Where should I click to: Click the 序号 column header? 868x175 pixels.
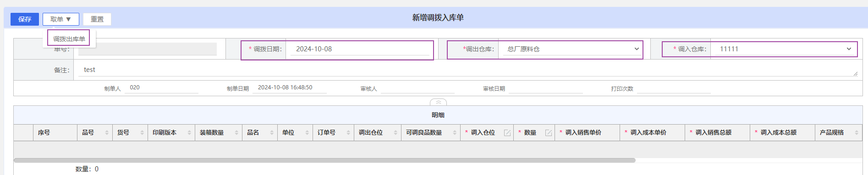(x=55, y=133)
